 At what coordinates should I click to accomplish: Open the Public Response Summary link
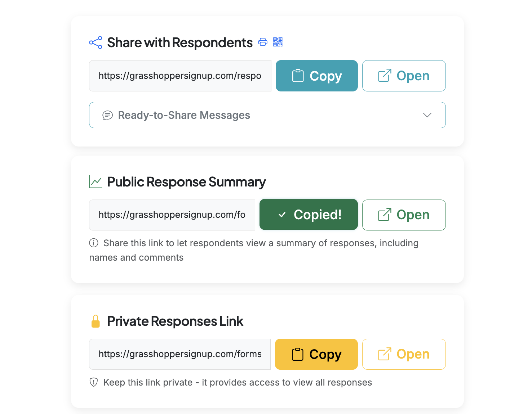(404, 215)
